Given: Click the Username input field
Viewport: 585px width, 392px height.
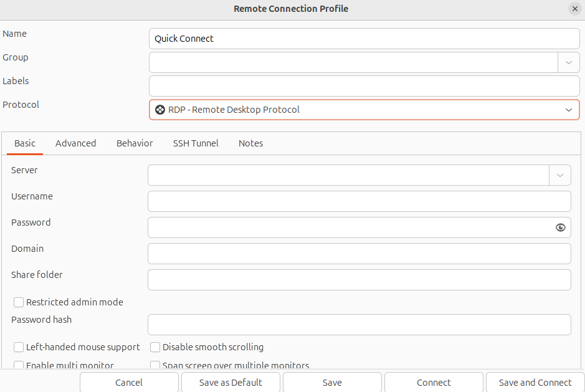Looking at the screenshot, I should point(359,201).
